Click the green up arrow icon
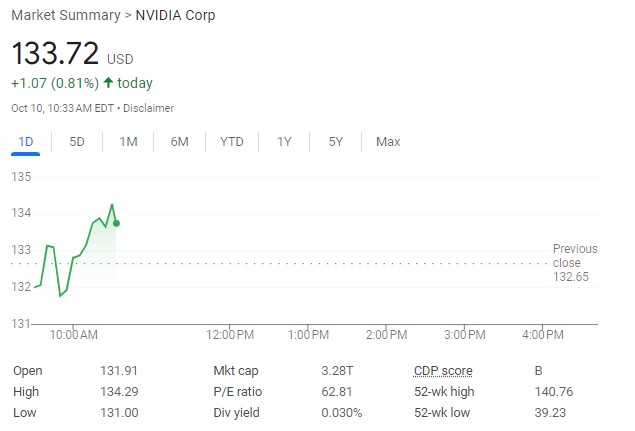 point(108,83)
